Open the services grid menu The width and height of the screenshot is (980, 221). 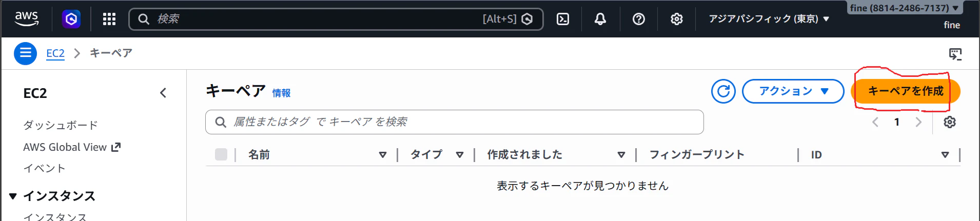click(x=109, y=19)
